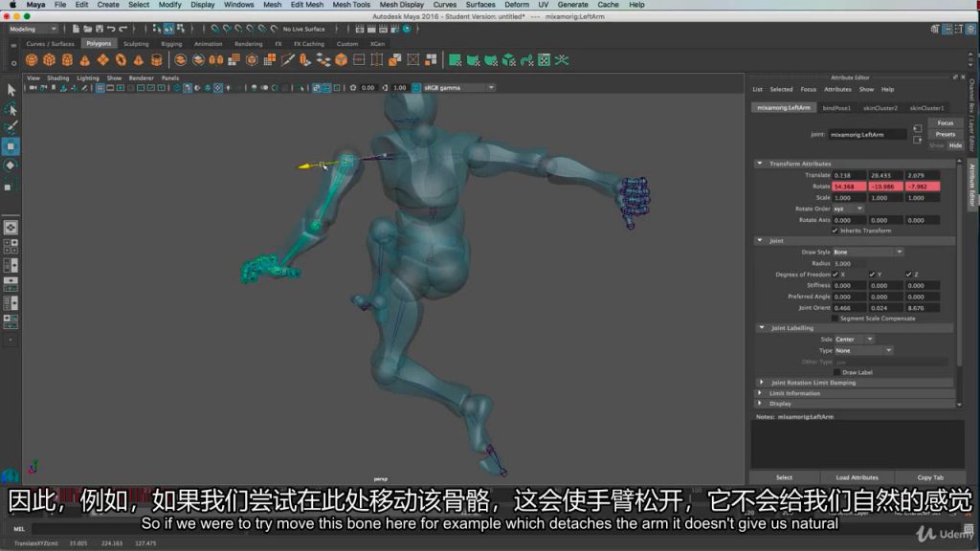Open the viewport Shading menu

pos(57,78)
